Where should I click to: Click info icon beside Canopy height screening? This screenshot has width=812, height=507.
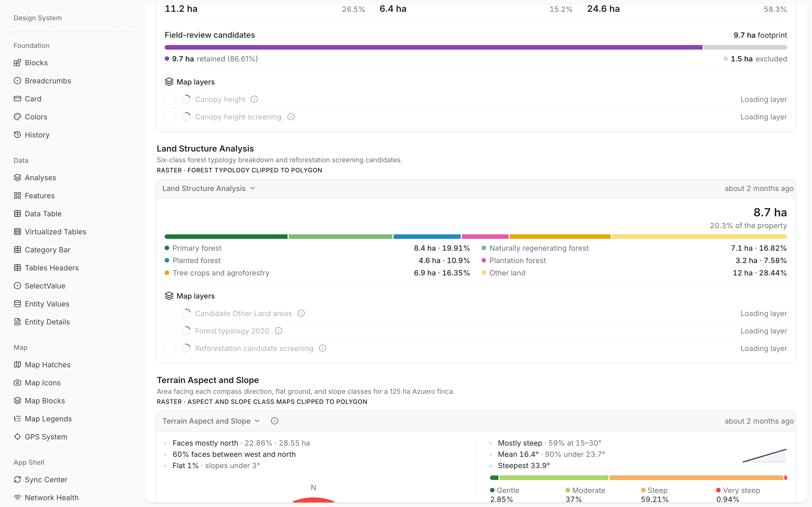coord(291,117)
